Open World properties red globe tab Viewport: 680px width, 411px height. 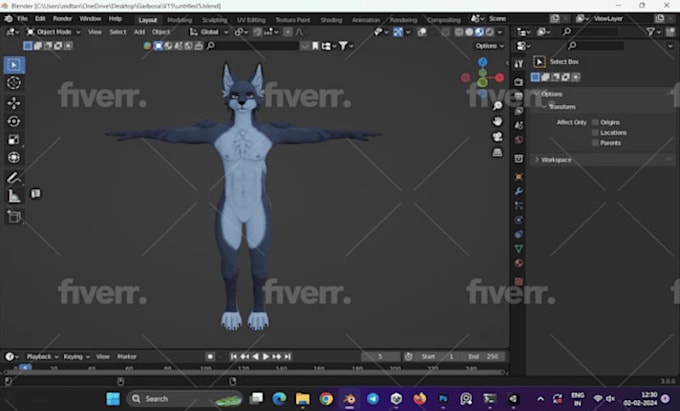coord(518,140)
